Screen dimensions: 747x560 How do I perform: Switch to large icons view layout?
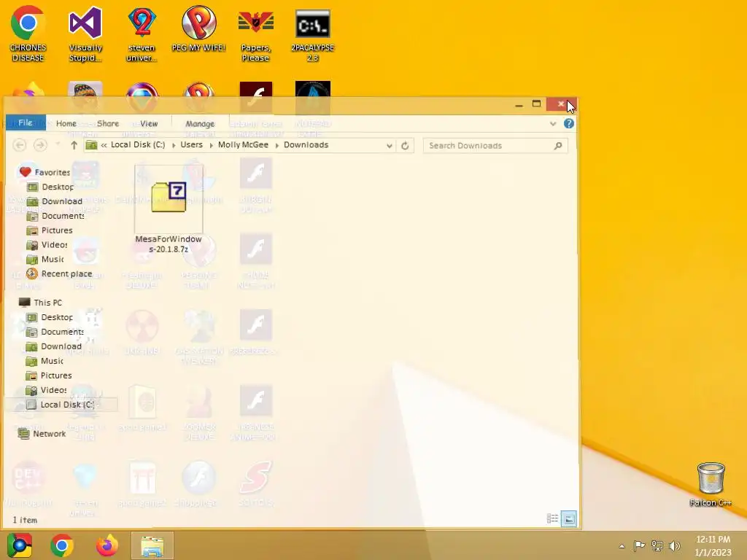pos(569,518)
